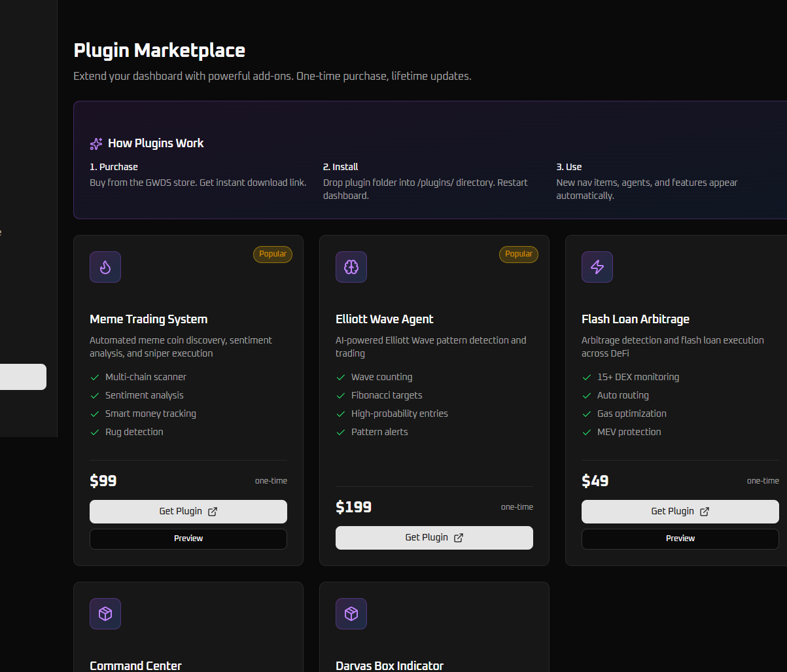
Task: Preview the Flash Loan Arbitrage plugin
Action: tap(680, 539)
